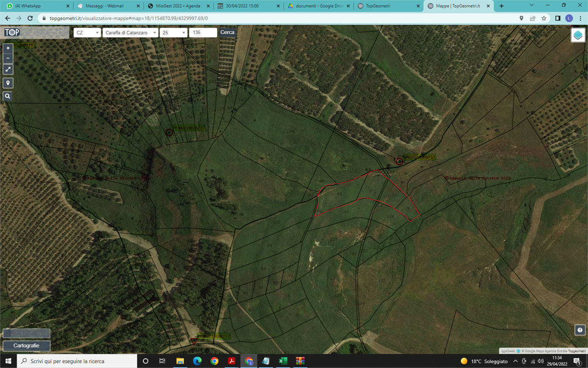
Task: Bookmark this page with star icon
Action: 544,18
